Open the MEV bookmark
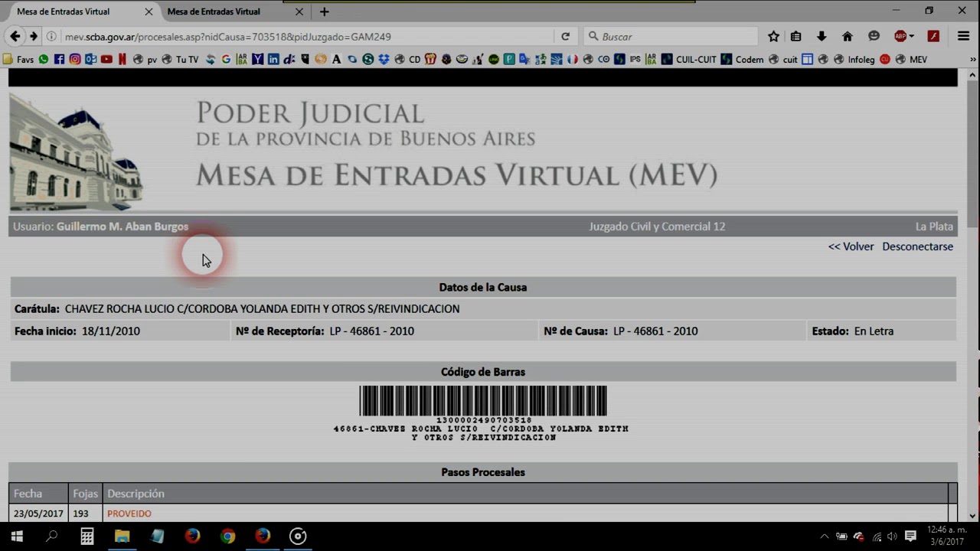 coord(912,59)
